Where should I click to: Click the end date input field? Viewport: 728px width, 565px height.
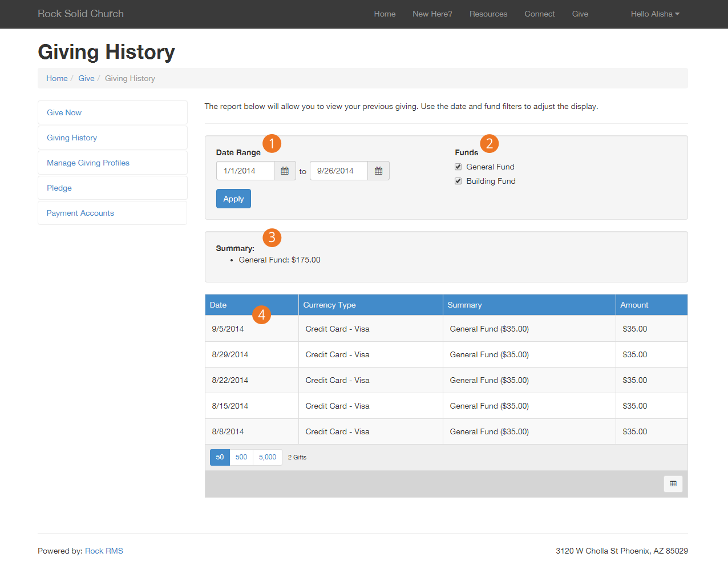(x=339, y=171)
